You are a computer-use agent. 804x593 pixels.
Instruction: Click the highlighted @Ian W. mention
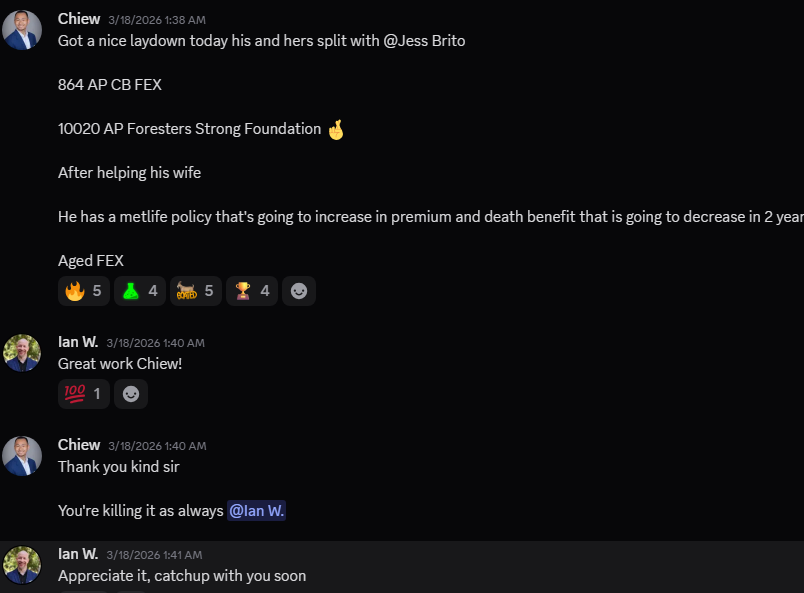[x=257, y=511]
